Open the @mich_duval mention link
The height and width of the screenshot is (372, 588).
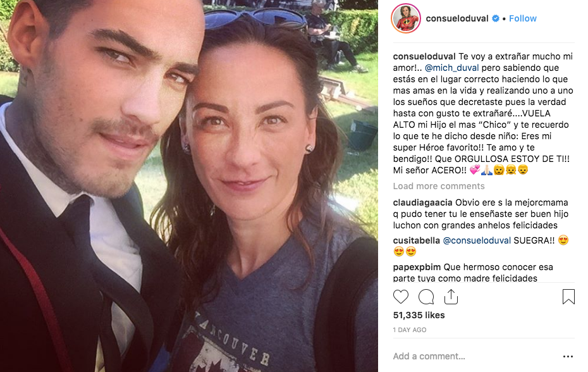pyautogui.click(x=451, y=68)
